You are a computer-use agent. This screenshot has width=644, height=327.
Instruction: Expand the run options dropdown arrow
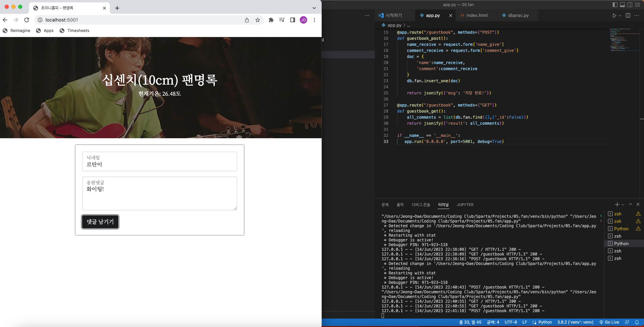tap(620, 16)
